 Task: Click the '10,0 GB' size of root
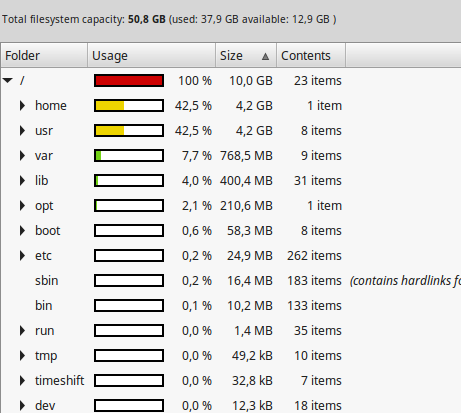click(251, 81)
